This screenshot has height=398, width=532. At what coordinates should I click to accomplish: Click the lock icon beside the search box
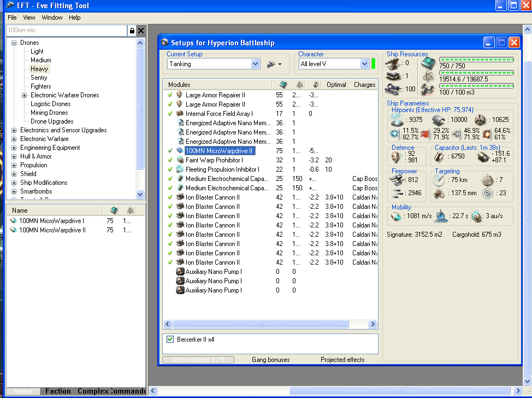click(x=132, y=31)
